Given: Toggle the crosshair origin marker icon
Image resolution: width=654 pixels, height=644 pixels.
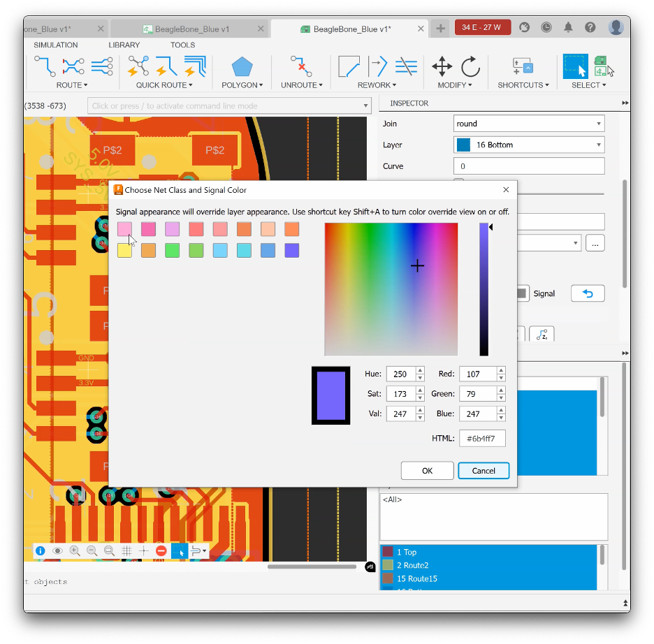Looking at the screenshot, I should 143,551.
